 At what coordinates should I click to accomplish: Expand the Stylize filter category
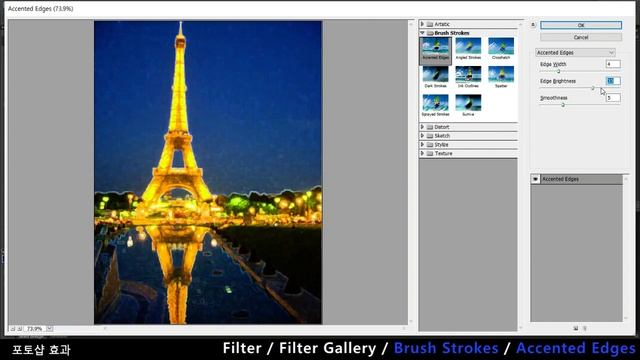pos(422,144)
